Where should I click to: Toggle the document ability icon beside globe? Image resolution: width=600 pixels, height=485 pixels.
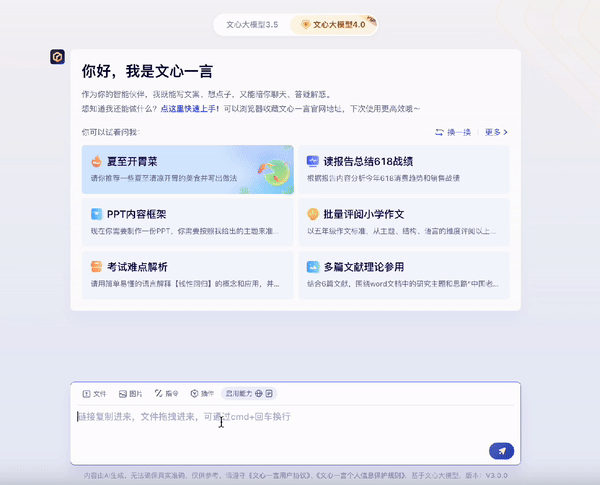click(x=269, y=394)
